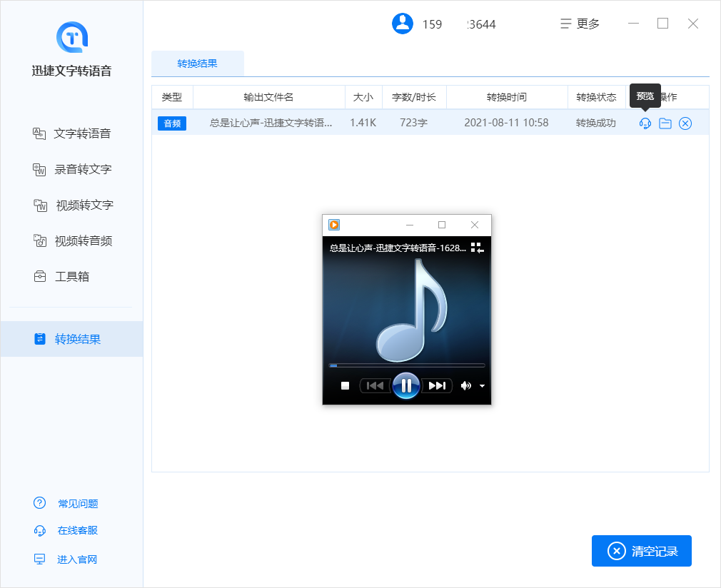Viewport: 721px width, 588px height.
Task: Select the 转换结果 tab at the top
Action: pos(198,64)
